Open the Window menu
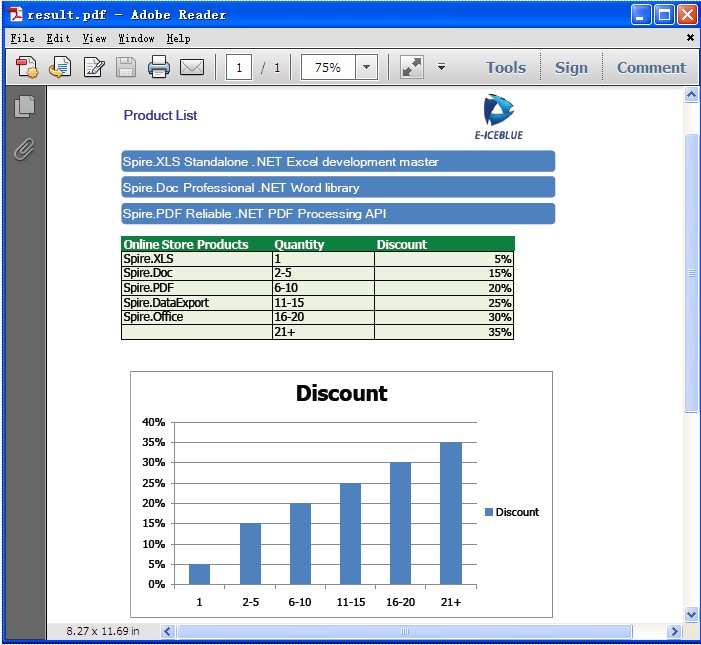 tap(136, 38)
